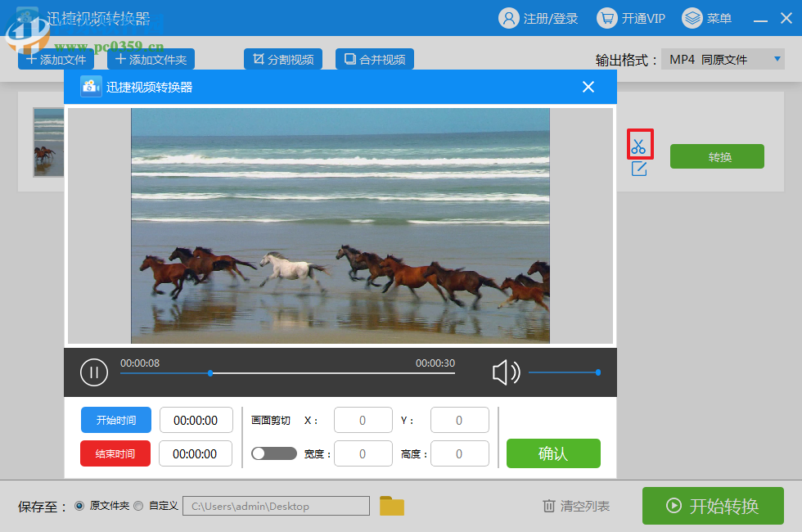
Task: Click the 注册/登录 account icon
Action: [x=509, y=18]
